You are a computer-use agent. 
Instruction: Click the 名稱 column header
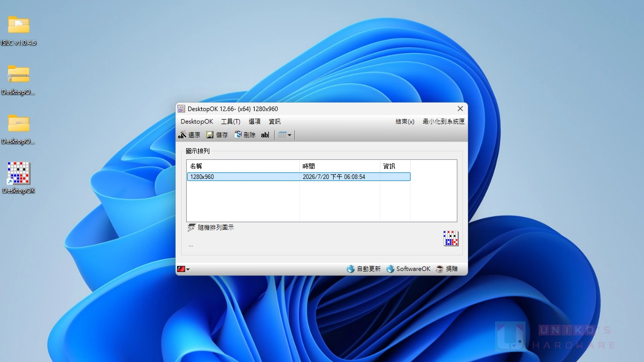[x=243, y=166]
